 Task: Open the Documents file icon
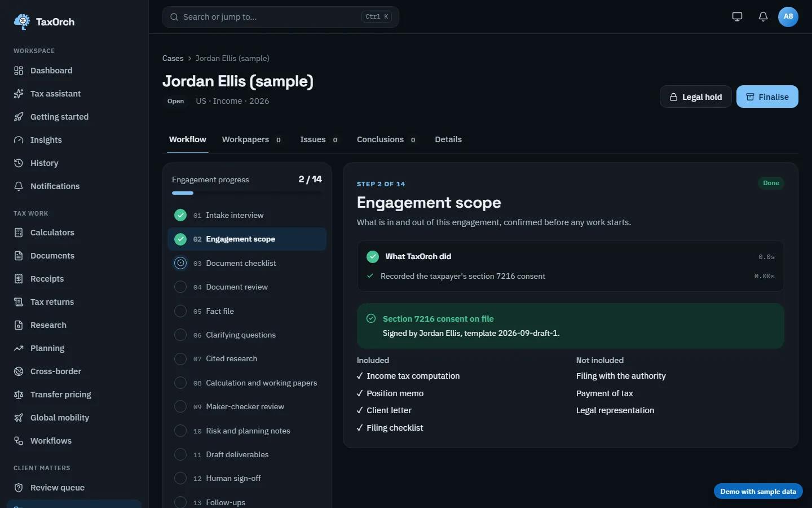coord(19,256)
